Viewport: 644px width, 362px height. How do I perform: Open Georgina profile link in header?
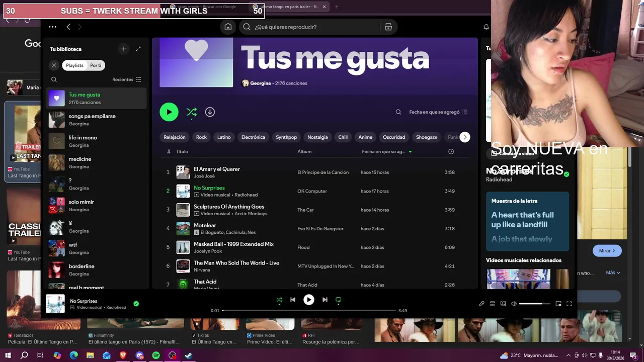pyautogui.click(x=261, y=83)
